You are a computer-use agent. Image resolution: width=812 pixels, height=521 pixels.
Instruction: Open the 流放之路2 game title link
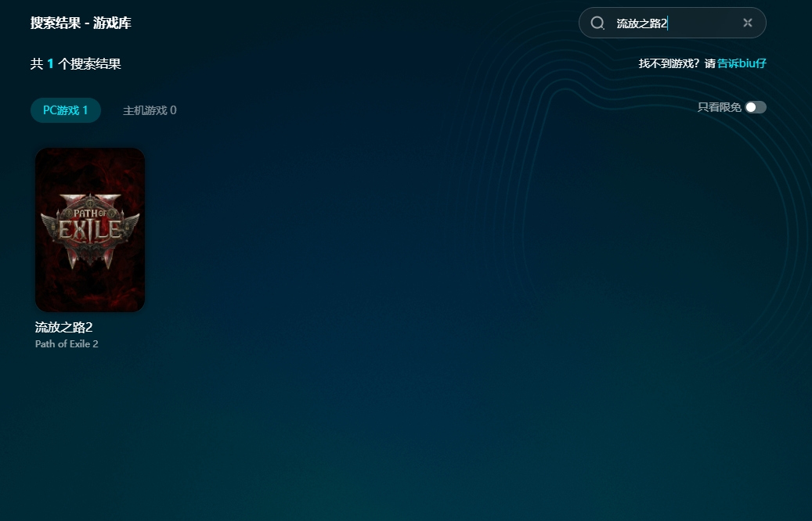click(64, 327)
